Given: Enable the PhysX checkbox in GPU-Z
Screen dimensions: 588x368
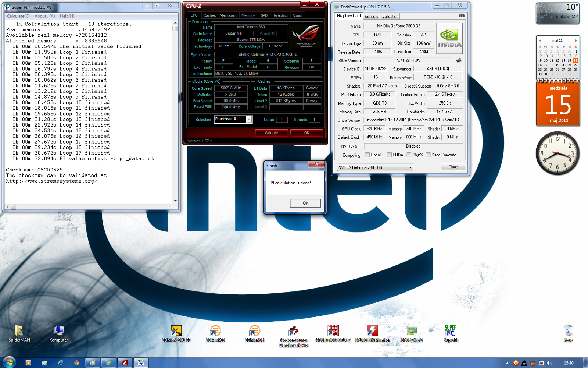Looking at the screenshot, I should click(x=409, y=155).
